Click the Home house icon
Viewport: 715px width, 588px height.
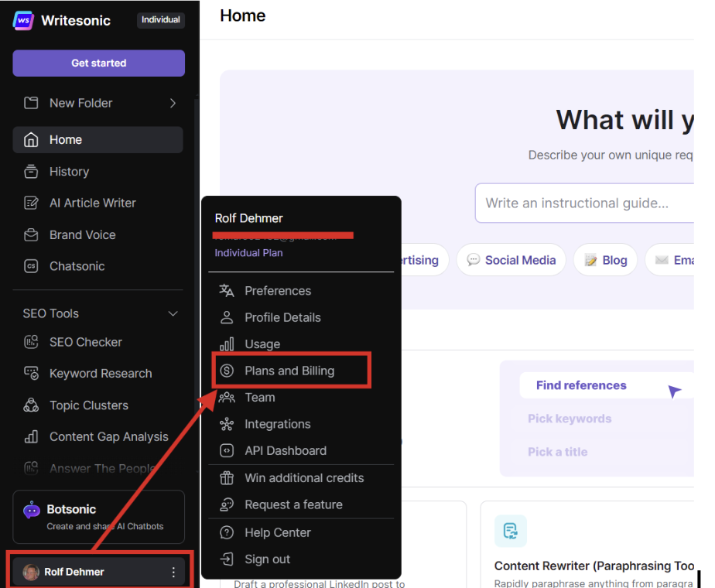pos(31,139)
